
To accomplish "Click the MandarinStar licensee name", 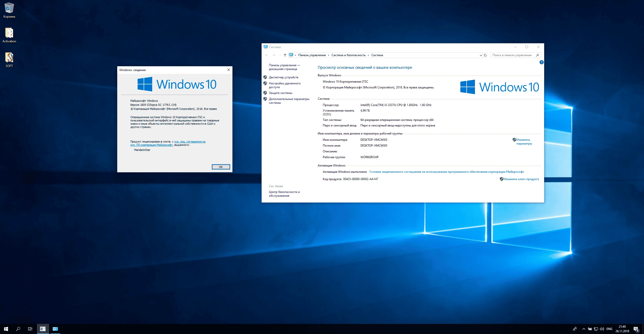I will click(x=142, y=150).
